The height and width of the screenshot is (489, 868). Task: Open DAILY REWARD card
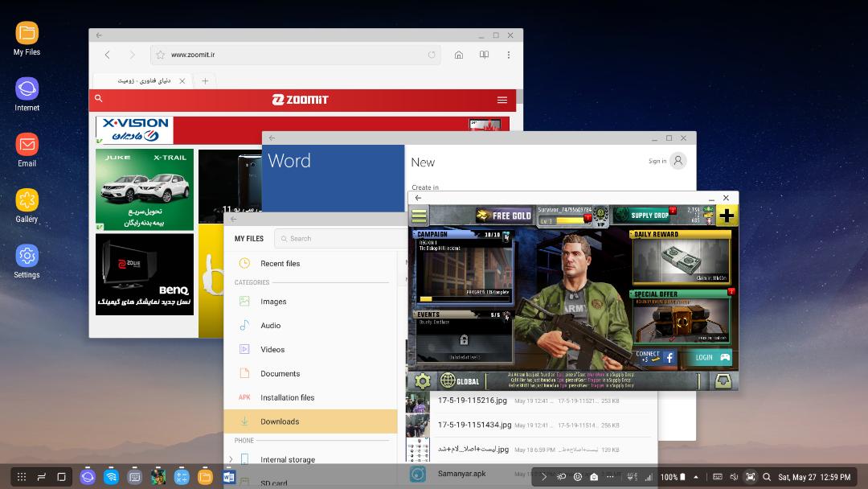click(x=681, y=257)
